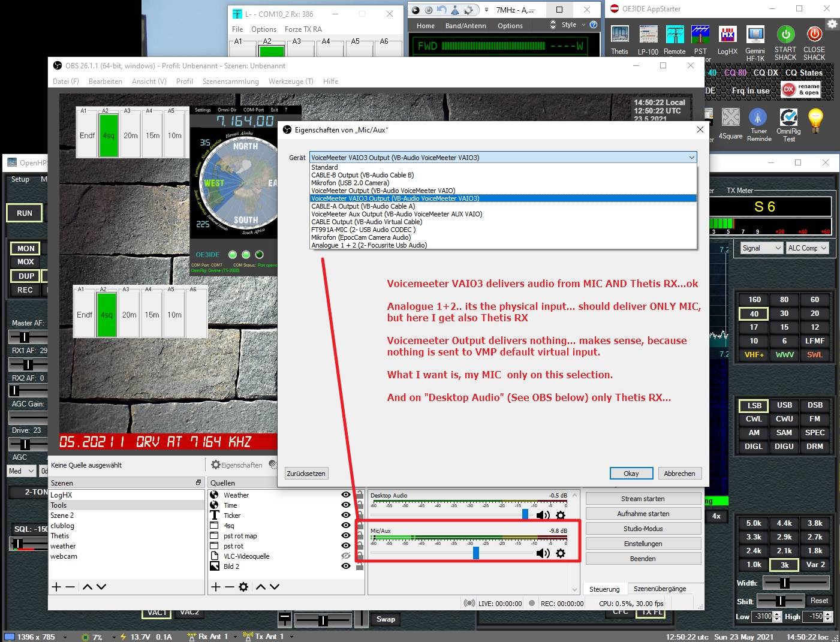Open the AppStarter settings gear
840x642 pixels.
832,24
